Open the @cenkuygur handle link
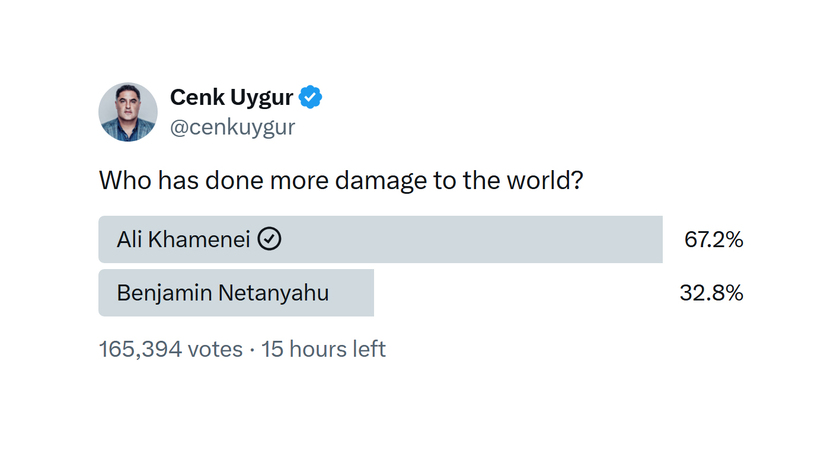 (x=232, y=128)
